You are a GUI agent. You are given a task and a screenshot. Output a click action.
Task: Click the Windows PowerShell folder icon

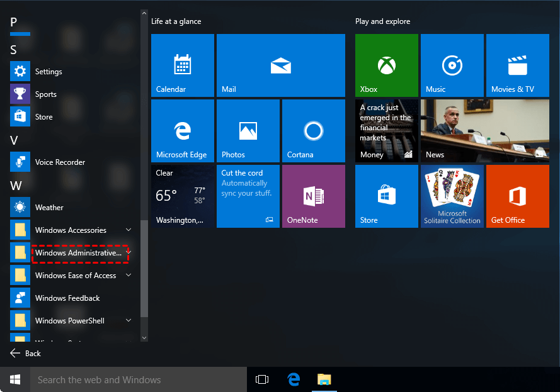click(x=20, y=320)
